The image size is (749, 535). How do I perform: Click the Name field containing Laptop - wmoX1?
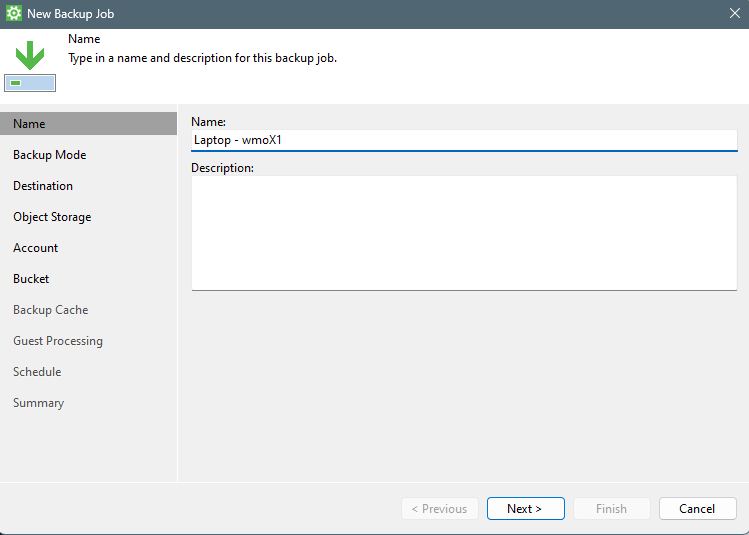(464, 140)
